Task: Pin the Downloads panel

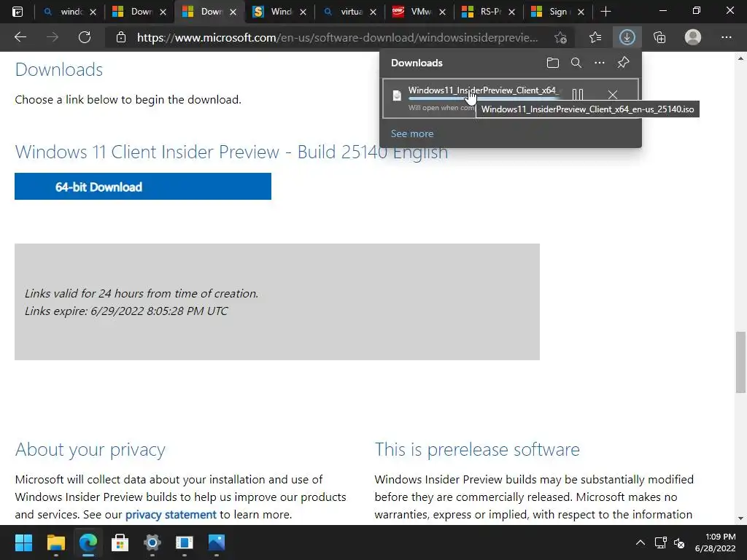Action: 623,63
